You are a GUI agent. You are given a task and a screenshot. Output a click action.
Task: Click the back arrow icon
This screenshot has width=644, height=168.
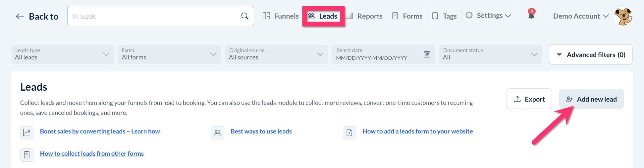[20, 16]
